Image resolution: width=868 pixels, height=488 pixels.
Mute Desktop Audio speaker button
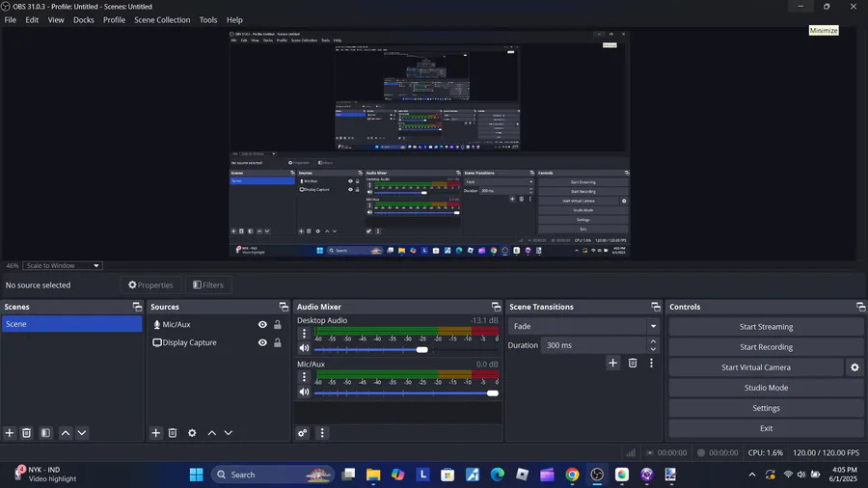pyautogui.click(x=304, y=348)
